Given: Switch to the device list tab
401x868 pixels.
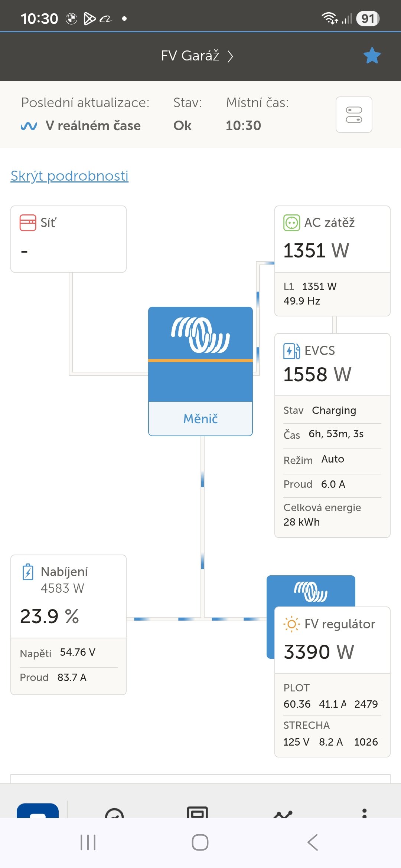Looking at the screenshot, I should (198, 812).
